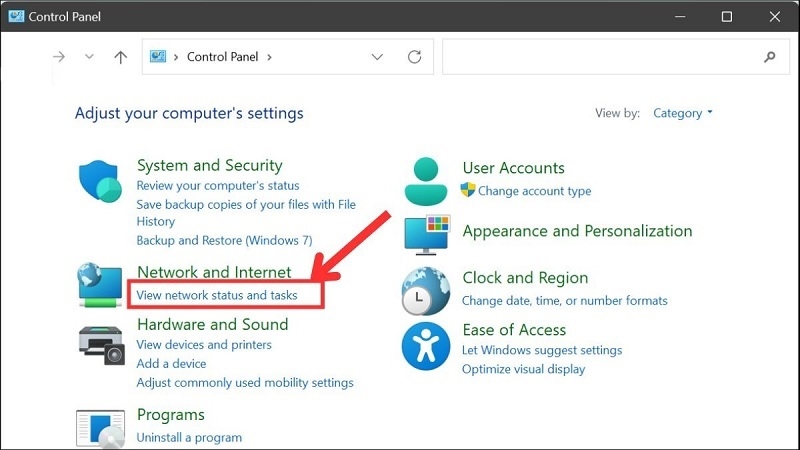Click "Adjust your computer's settings" heading

click(x=189, y=113)
